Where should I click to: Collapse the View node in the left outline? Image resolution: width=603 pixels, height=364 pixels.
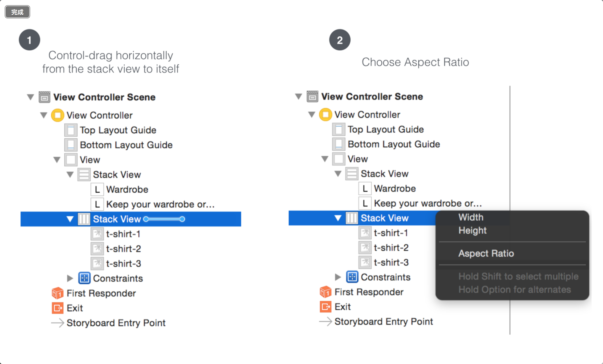[x=57, y=160]
